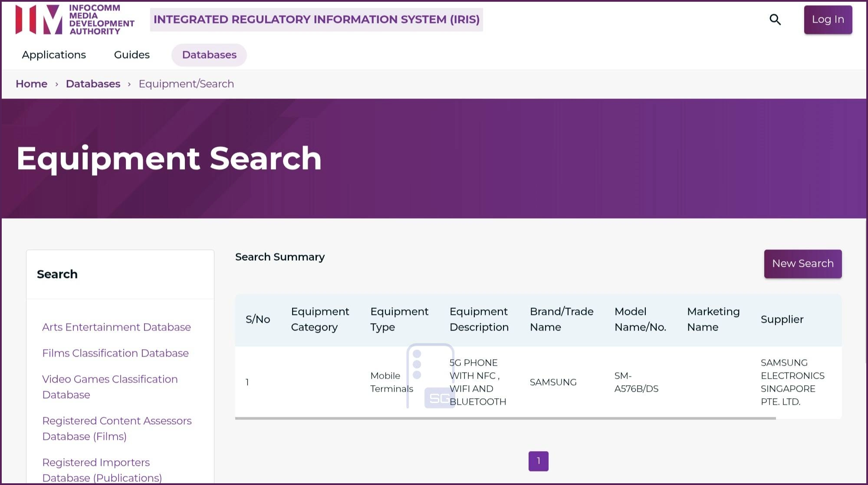Click the search magnifier icon
Image resolution: width=868 pixels, height=485 pixels.
775,20
